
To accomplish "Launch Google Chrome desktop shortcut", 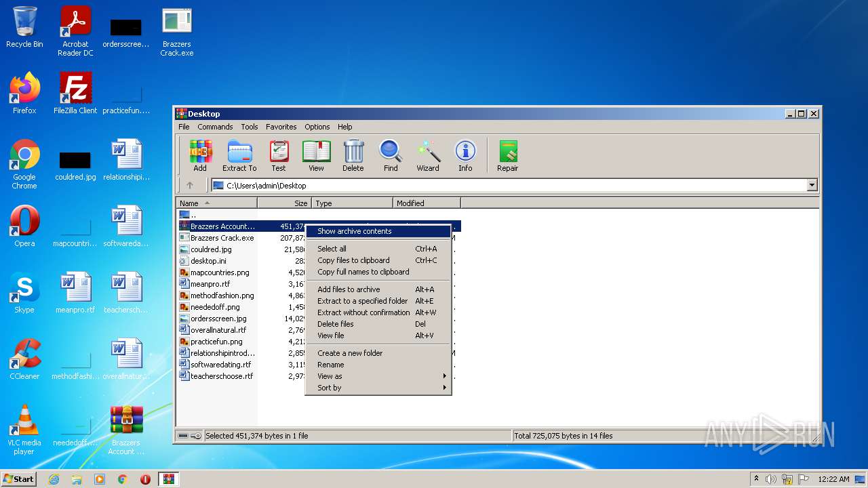I will [x=24, y=164].
